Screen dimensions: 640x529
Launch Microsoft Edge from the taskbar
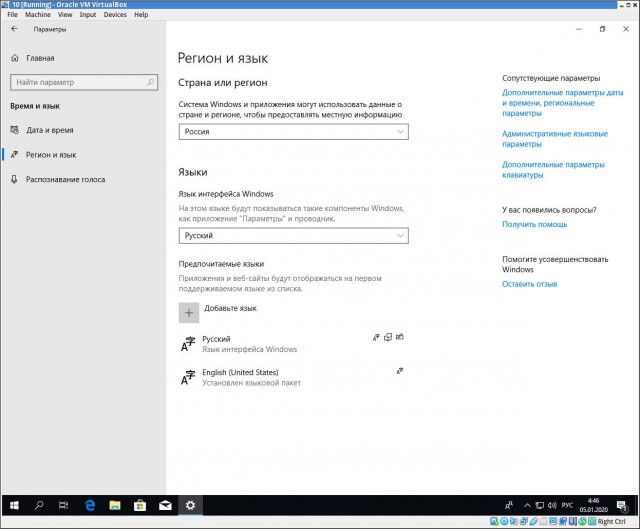click(x=90, y=505)
